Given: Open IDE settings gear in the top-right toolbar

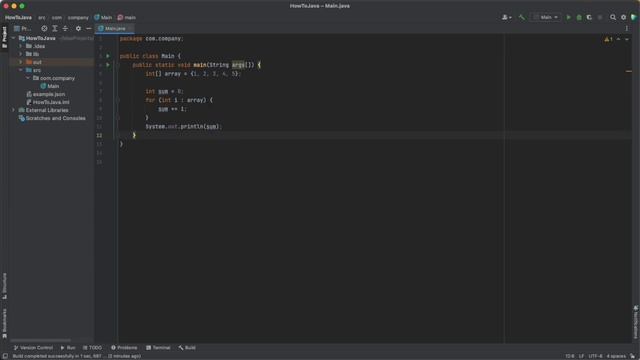Looking at the screenshot, I should click(x=623, y=18).
